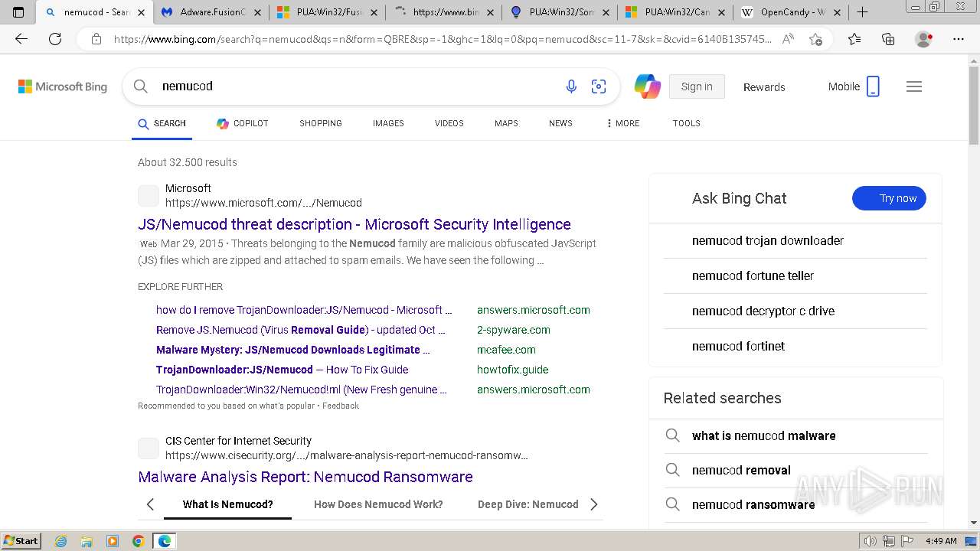
Task: Click the Mobile phone icon
Action: (x=873, y=86)
